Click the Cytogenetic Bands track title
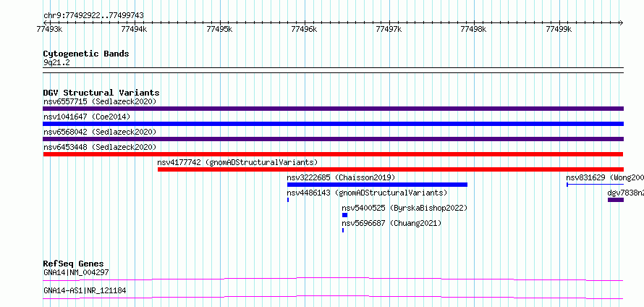This screenshot has height=307, width=644. 86,54
